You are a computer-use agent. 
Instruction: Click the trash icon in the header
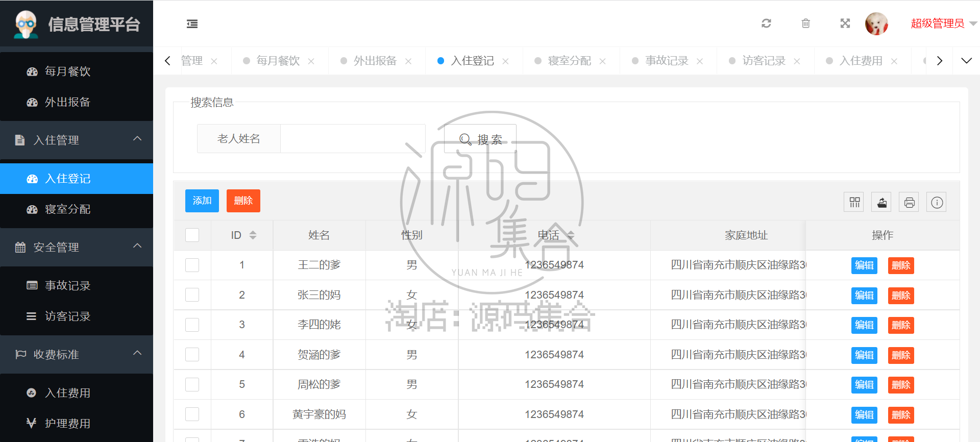(805, 23)
